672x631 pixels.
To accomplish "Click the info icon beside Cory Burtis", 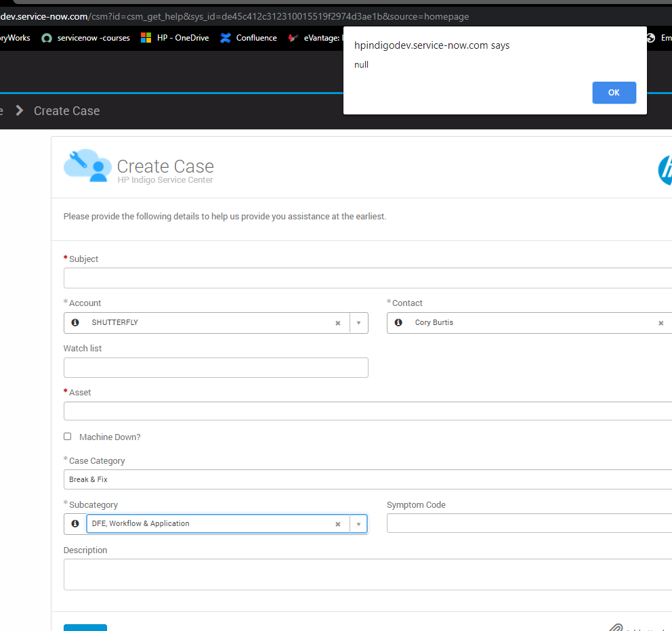I will pyautogui.click(x=398, y=323).
